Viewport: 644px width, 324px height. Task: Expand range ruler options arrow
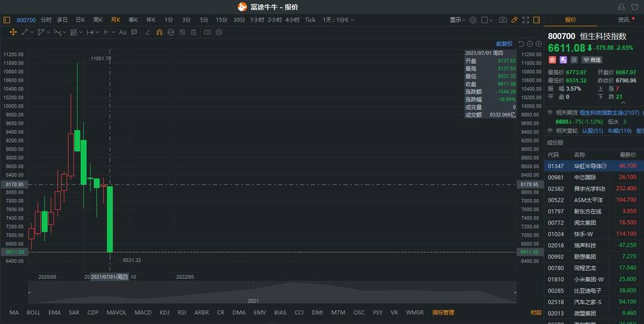coord(97,32)
